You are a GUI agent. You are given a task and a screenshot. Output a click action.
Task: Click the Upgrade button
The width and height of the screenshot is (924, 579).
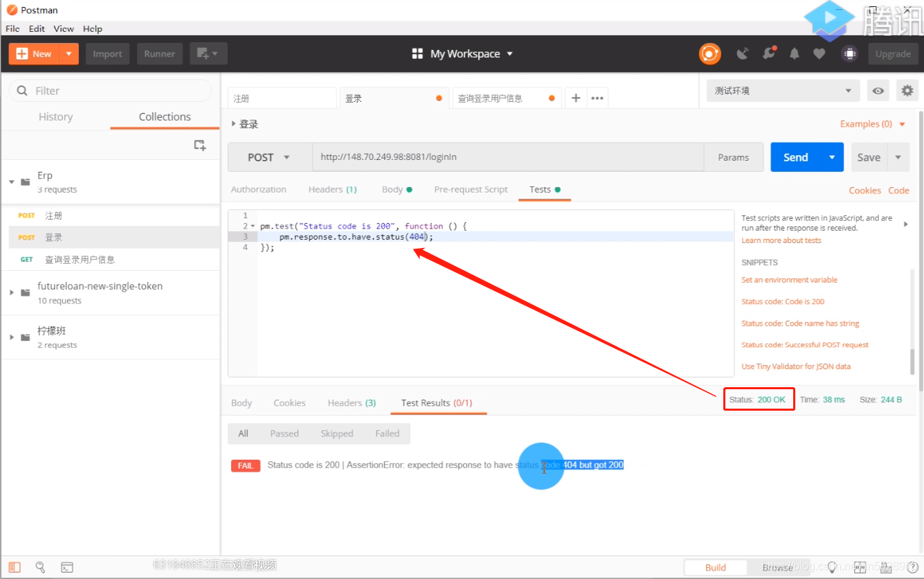point(893,54)
